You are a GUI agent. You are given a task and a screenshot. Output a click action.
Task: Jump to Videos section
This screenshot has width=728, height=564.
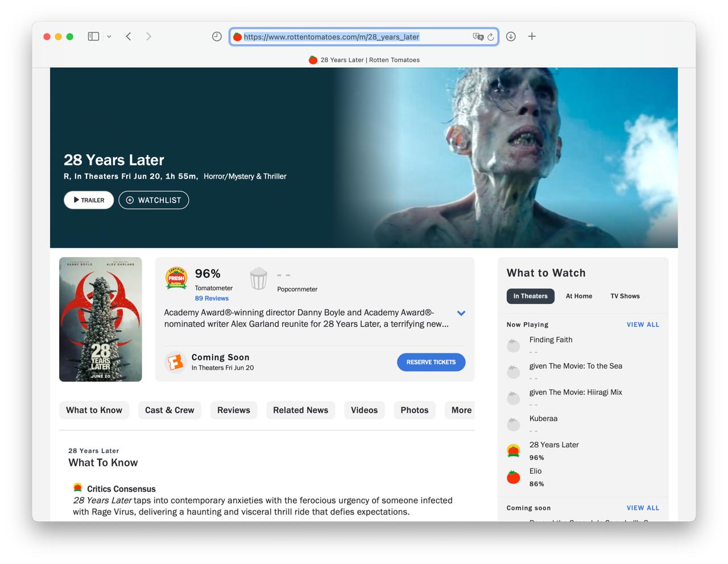[364, 410]
